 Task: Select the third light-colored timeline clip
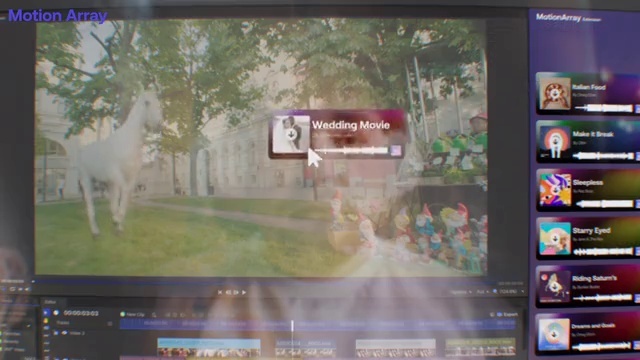point(395,348)
